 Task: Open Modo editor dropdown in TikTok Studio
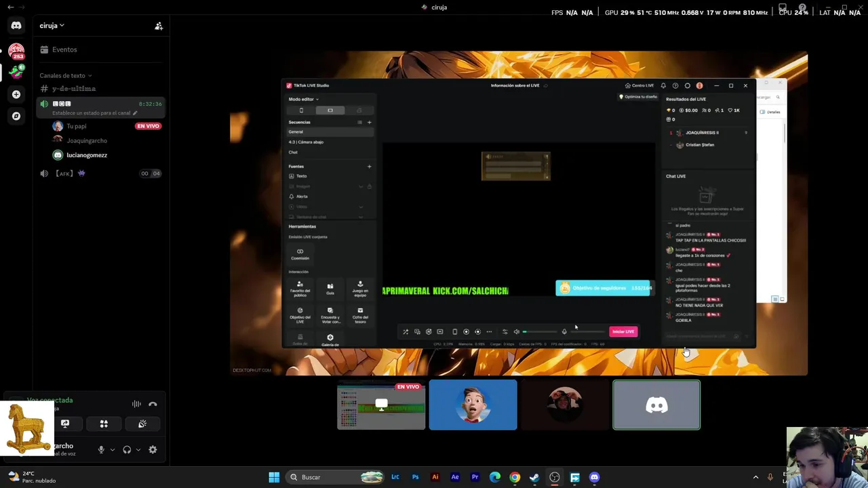coord(303,99)
